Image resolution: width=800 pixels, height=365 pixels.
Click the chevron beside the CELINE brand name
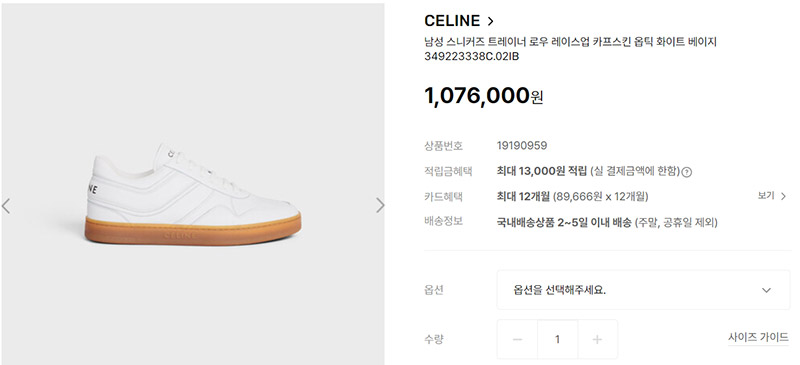pos(490,21)
